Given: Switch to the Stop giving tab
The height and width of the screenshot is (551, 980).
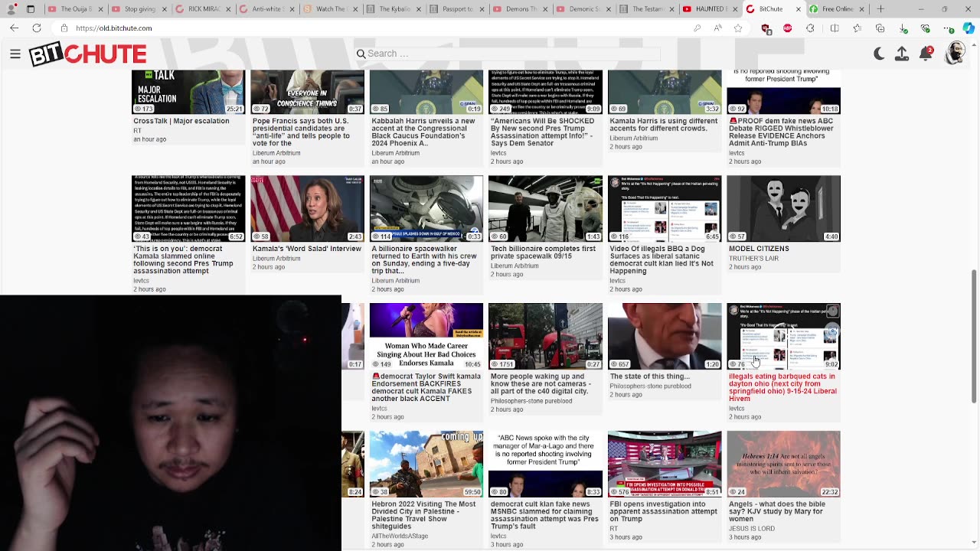Looking at the screenshot, I should click(139, 9).
